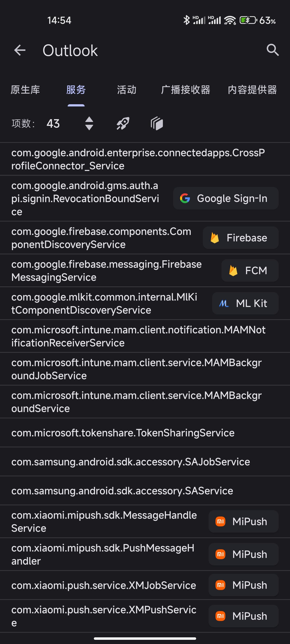290x644 pixels.
Task: Tap the FCM label chip
Action: tap(250, 270)
